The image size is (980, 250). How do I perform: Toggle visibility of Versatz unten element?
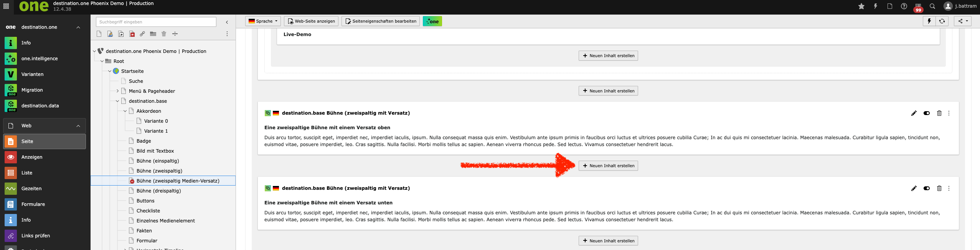point(926,188)
